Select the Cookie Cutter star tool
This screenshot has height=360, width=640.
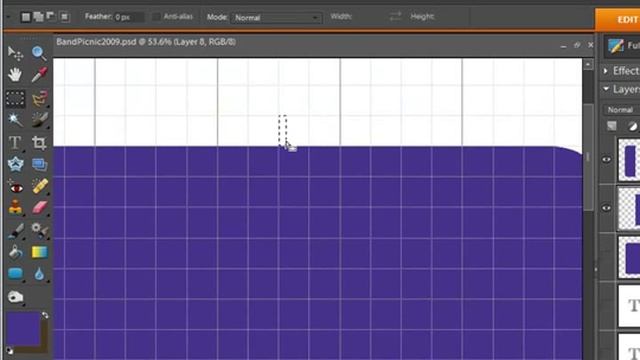coord(15,164)
